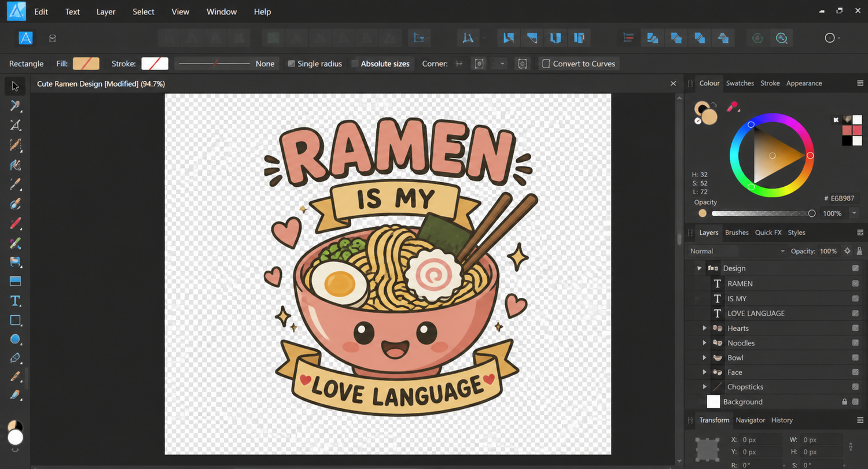Open the Layers panel options menu
The width and height of the screenshot is (868, 469).
click(860, 232)
